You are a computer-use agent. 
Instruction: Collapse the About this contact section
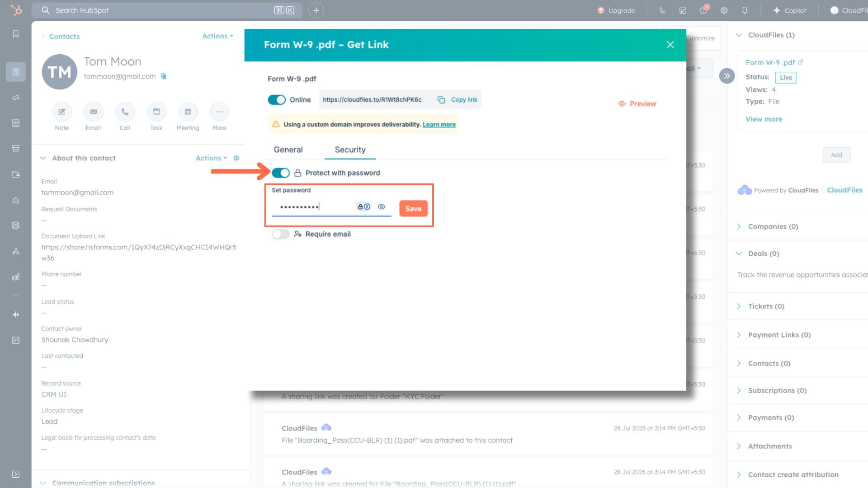[43, 158]
